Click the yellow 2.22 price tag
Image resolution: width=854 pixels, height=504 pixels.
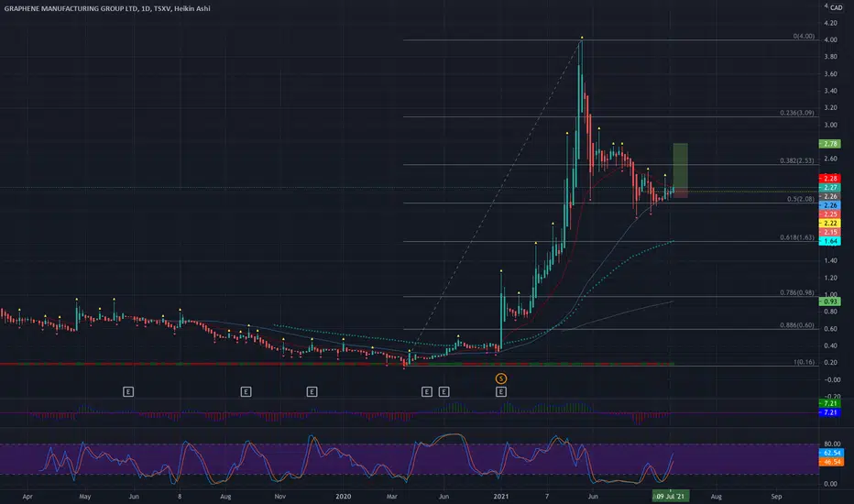tap(829, 224)
